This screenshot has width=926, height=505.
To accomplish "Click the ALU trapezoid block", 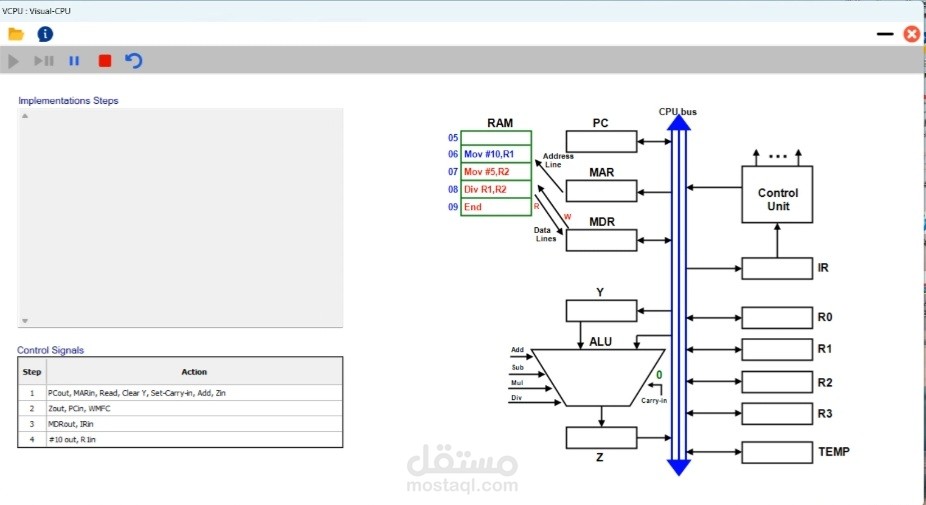I will pos(599,377).
